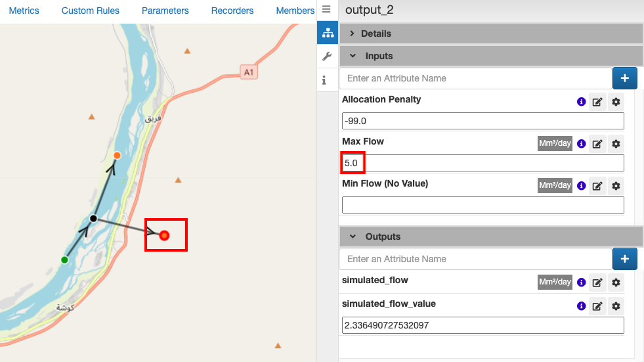Click the hamburger menu icon

(326, 10)
